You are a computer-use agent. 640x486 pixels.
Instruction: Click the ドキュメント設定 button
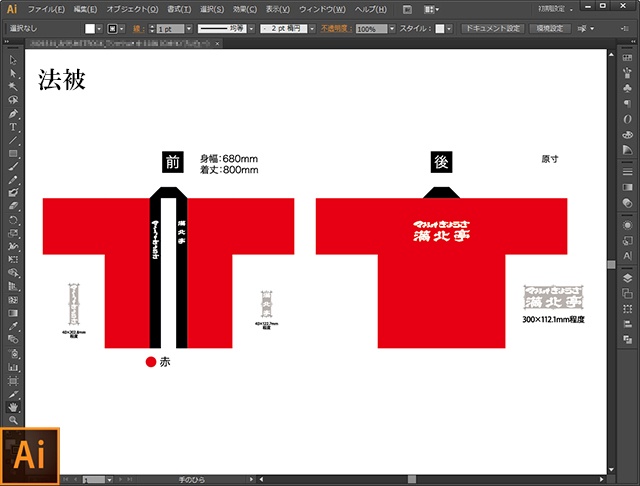(491, 29)
